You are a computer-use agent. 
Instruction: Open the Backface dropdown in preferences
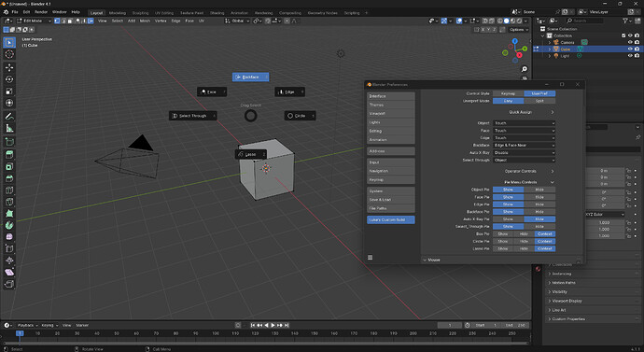[x=525, y=145]
